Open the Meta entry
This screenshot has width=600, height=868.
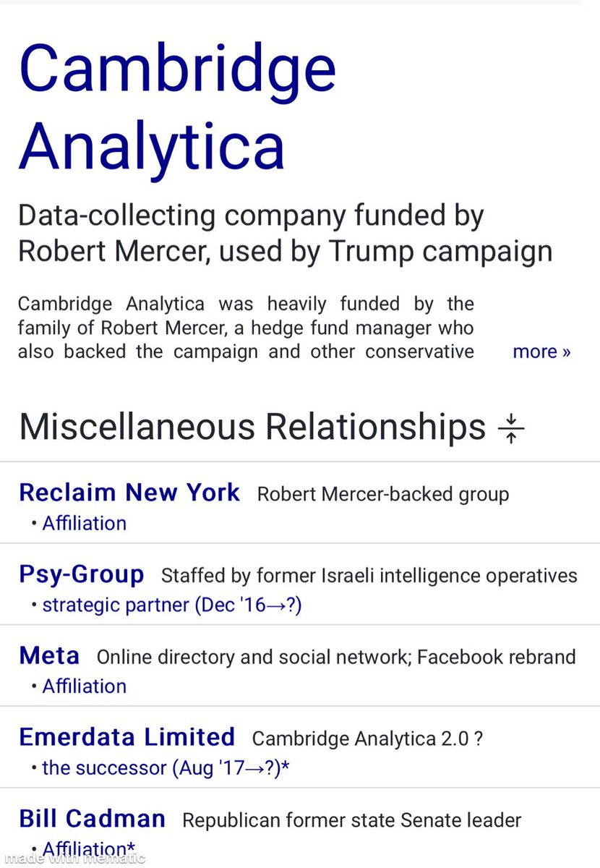49,656
